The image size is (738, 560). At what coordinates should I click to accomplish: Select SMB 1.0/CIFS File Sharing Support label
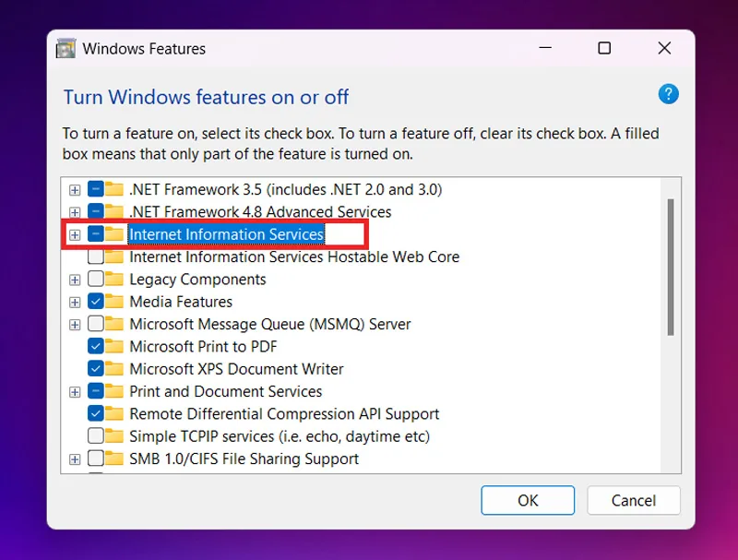coord(244,459)
